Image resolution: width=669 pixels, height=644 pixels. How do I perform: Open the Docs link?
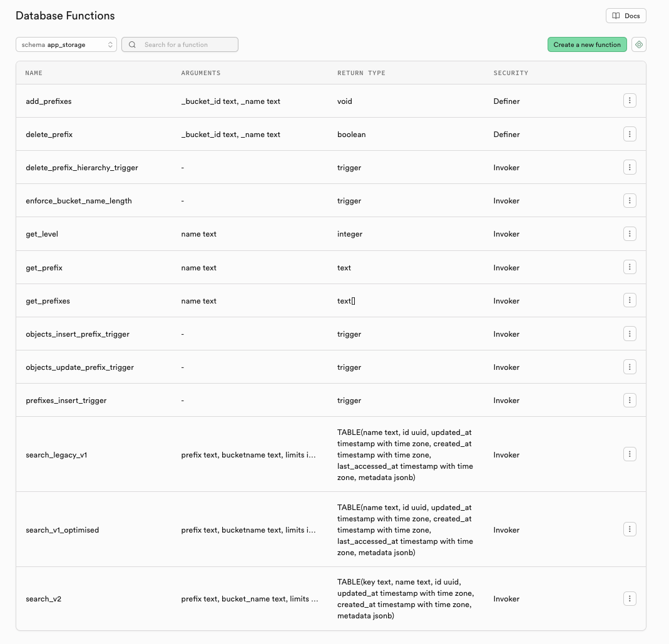[626, 16]
